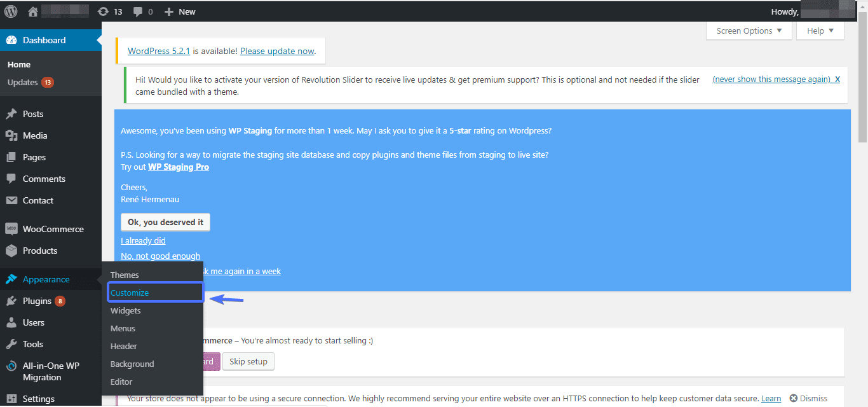Viewport: 868px width, 407px height.
Task: Click the Media icon in sidebar
Action: 11,135
